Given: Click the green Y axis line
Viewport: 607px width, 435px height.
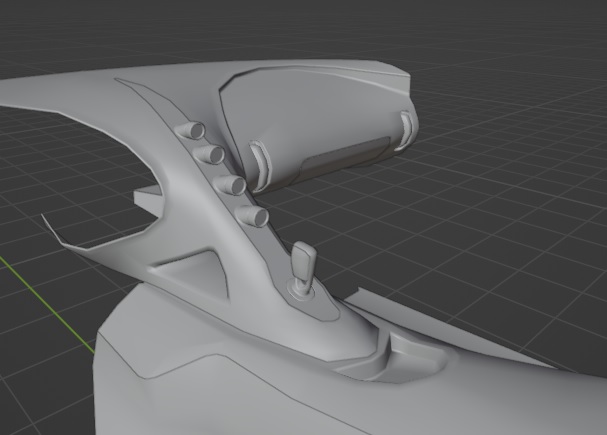Looking at the screenshot, I should click(47, 305).
